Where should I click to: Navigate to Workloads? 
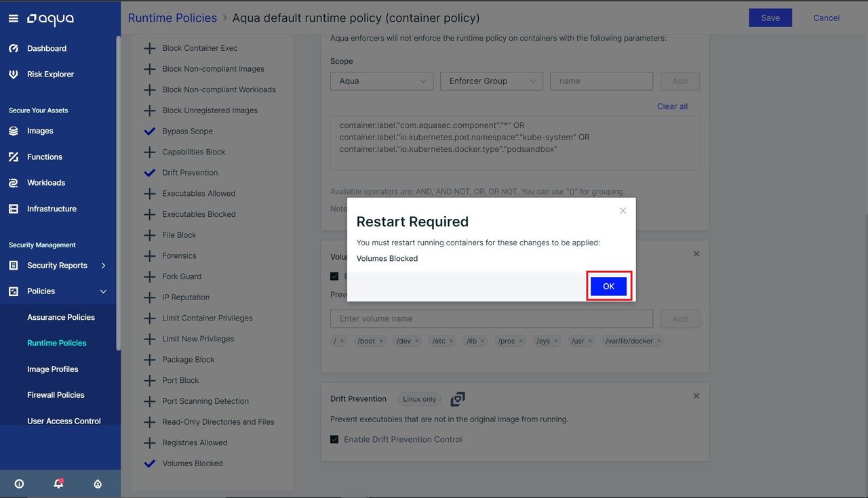(46, 183)
